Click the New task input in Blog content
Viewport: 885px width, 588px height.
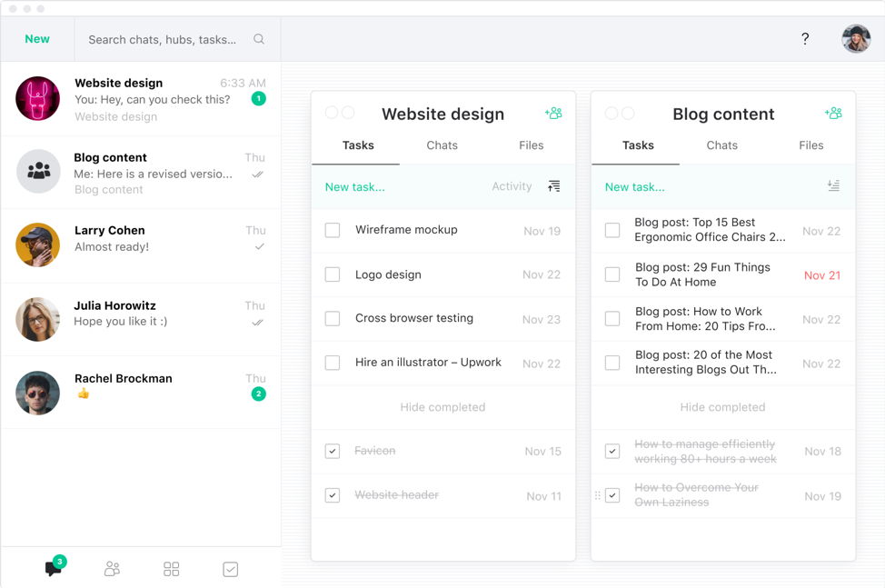[635, 185]
